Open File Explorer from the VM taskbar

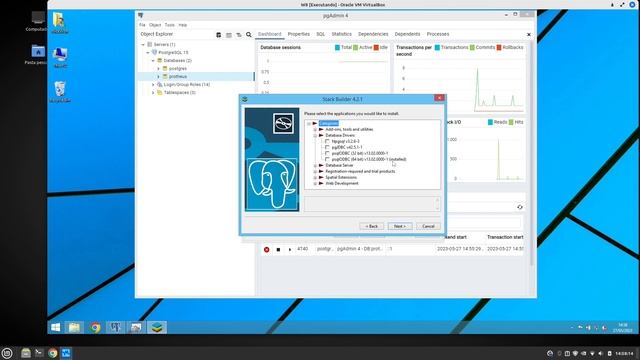[x=74, y=327]
